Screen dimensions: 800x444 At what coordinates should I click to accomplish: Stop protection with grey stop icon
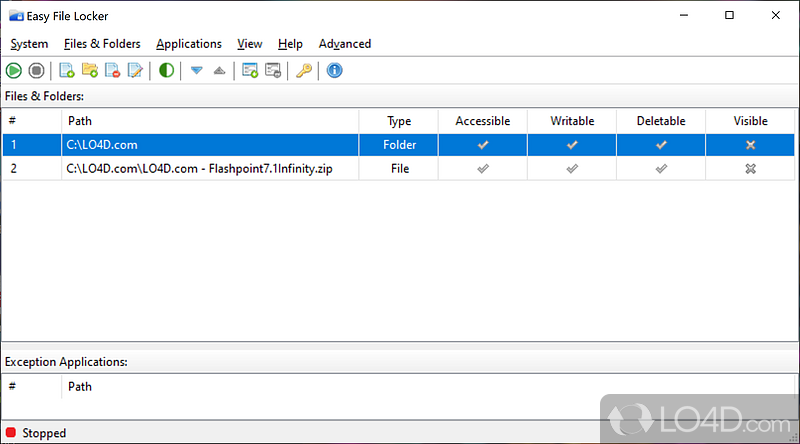(x=36, y=70)
